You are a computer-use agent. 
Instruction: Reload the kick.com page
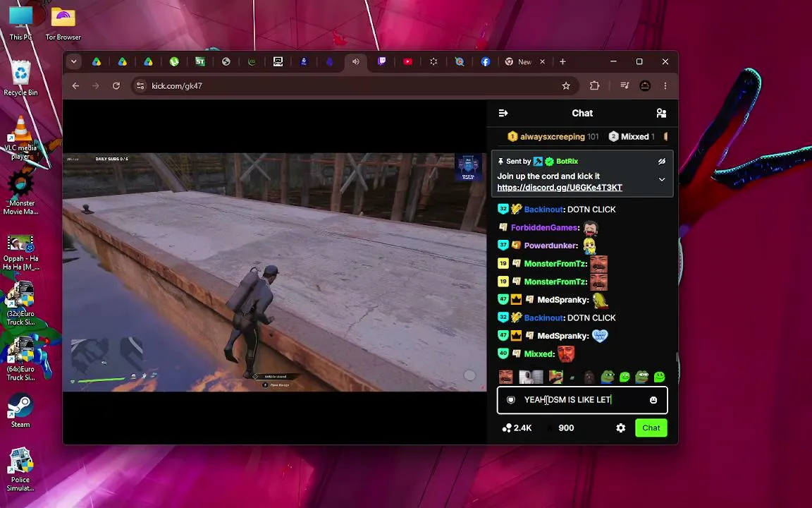click(x=116, y=86)
